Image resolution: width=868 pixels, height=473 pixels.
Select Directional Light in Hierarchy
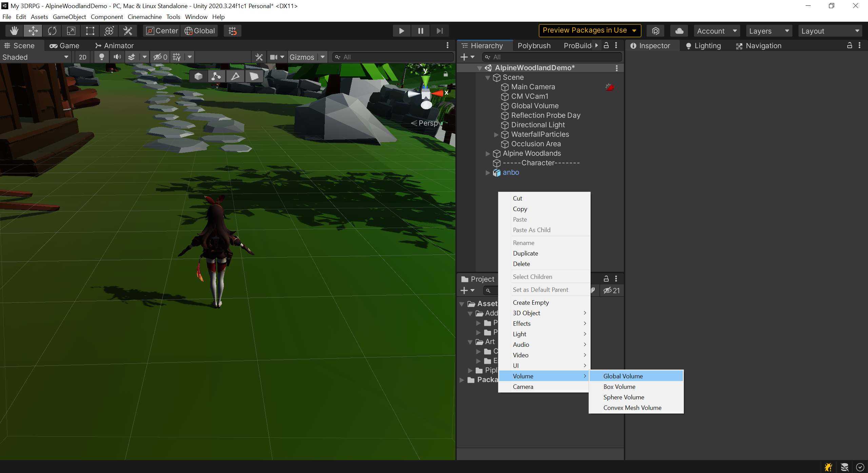[x=537, y=125]
